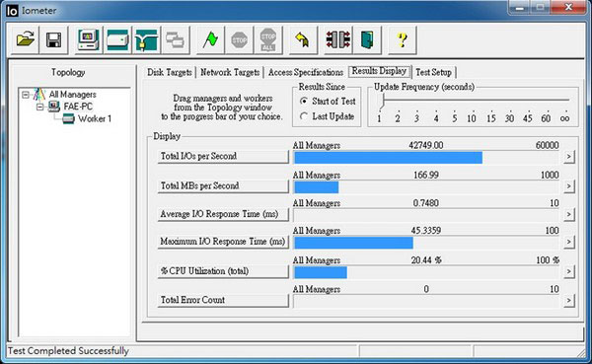The height and width of the screenshot is (364, 592).
Task: Start tests with green flag icon
Action: (210, 40)
